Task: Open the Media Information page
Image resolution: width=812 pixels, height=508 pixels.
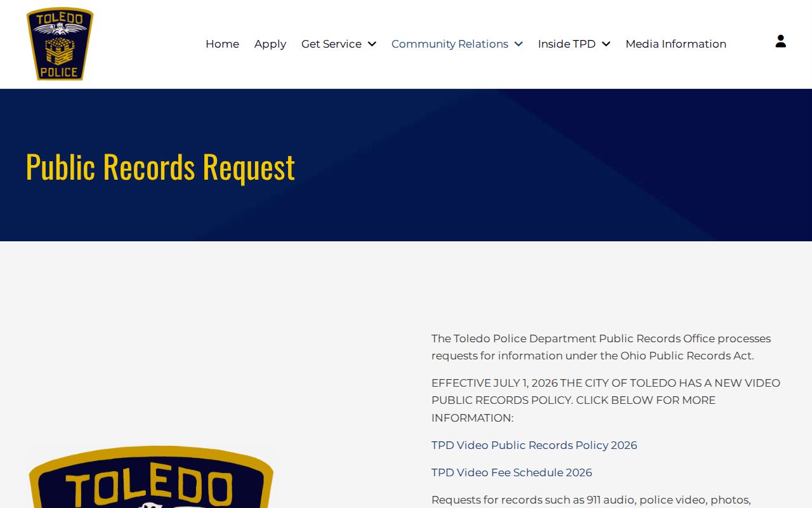Action: pos(676,44)
